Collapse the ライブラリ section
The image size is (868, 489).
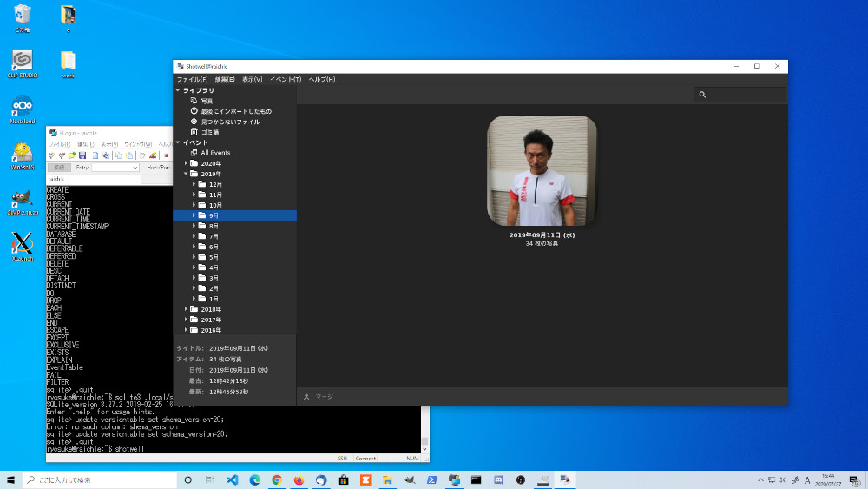[x=178, y=90]
